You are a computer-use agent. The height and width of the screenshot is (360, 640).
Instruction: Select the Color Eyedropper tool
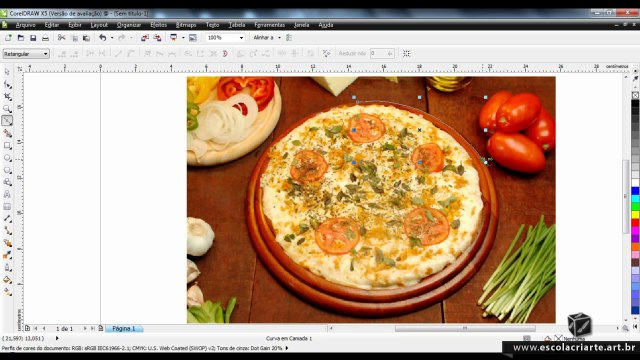tap(7, 255)
